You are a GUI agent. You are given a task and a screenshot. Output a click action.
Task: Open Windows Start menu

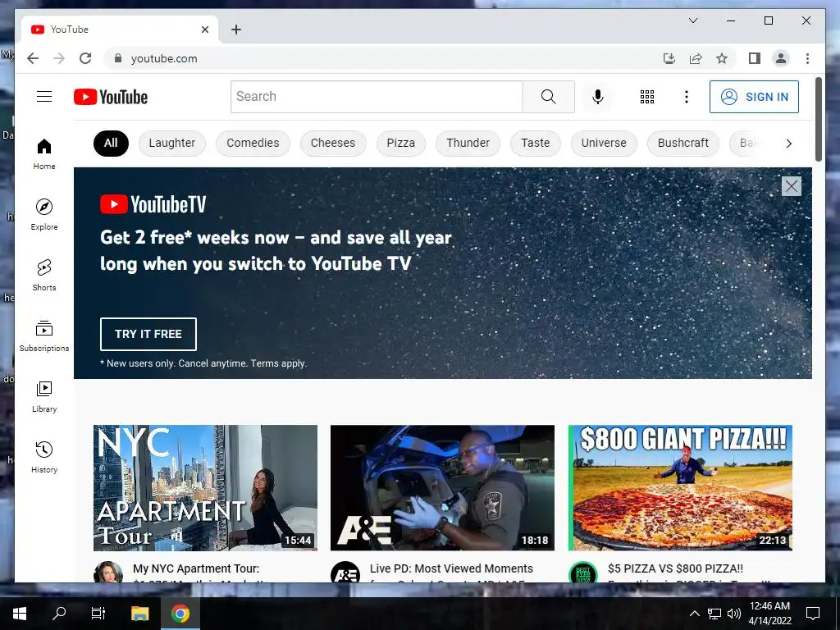coord(20,614)
